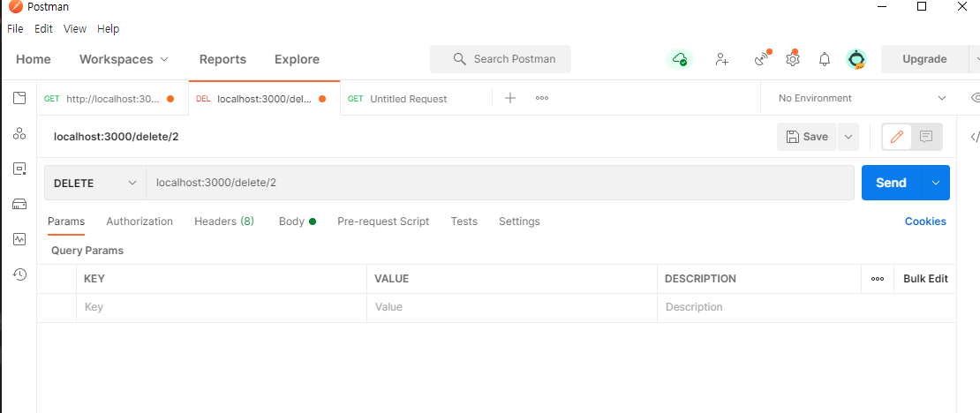980x413 pixels.
Task: Open the History sidebar icon
Action: click(x=20, y=274)
